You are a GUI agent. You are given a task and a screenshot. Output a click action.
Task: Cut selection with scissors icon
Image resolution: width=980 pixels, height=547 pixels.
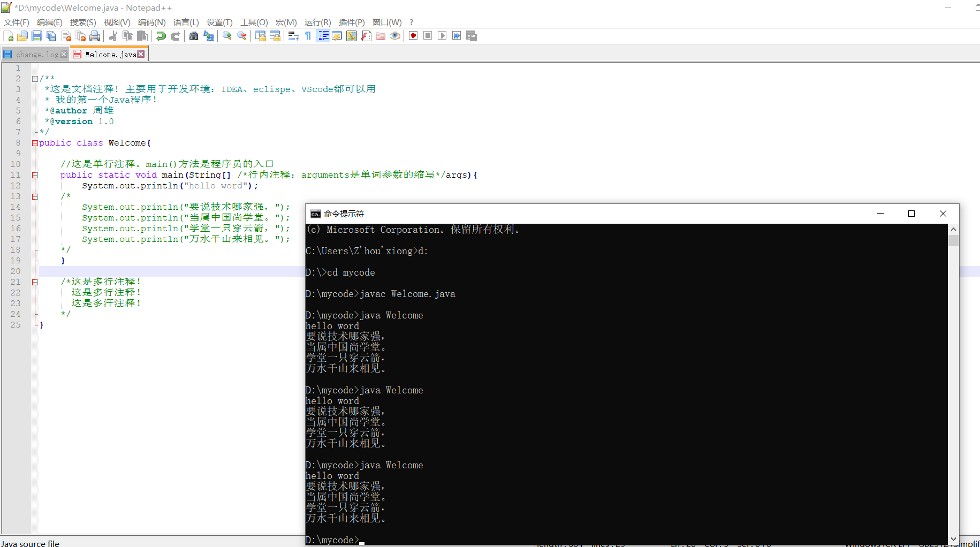pos(113,36)
